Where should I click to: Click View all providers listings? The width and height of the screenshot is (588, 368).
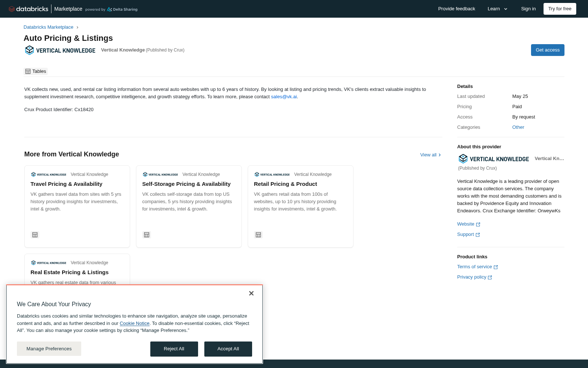430,155
